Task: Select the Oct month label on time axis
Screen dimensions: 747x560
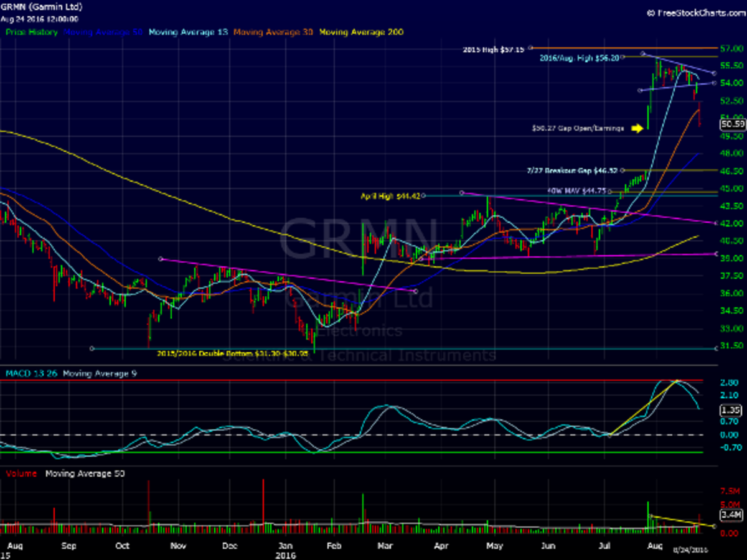Action: (123, 546)
